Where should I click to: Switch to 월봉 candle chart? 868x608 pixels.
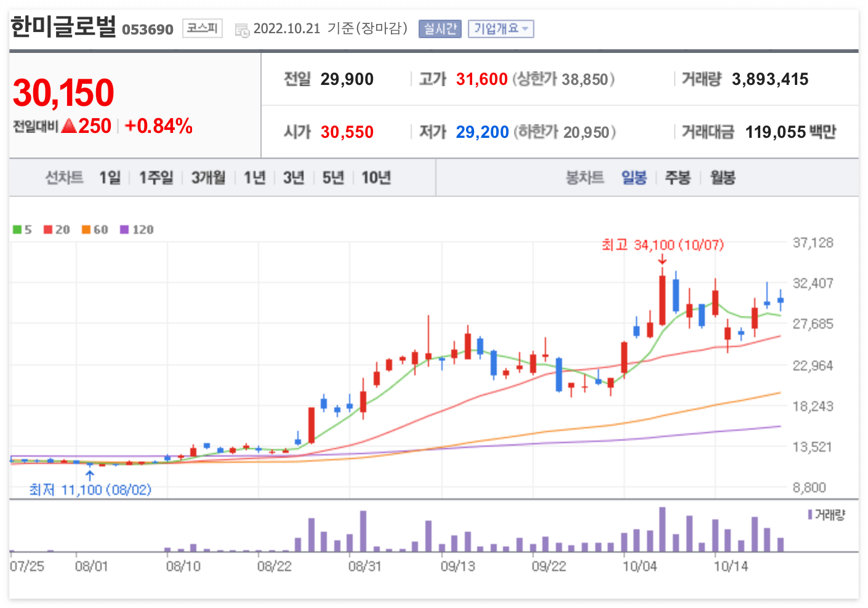(723, 178)
